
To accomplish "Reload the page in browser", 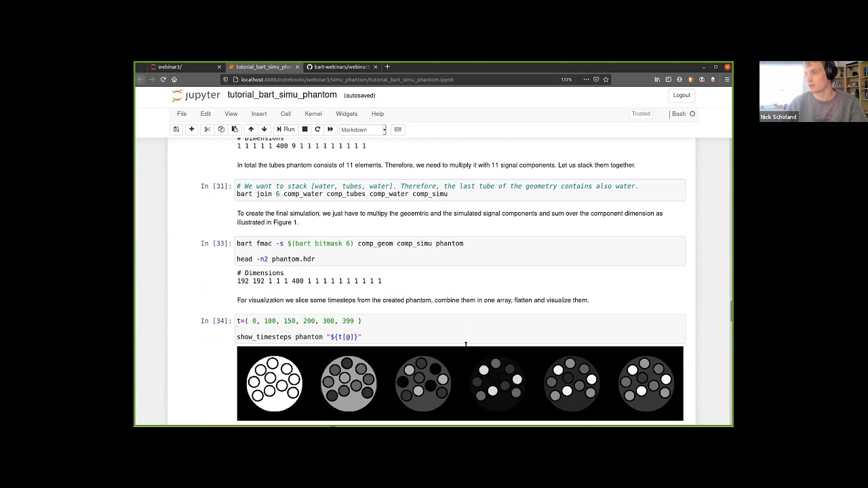I will (163, 79).
